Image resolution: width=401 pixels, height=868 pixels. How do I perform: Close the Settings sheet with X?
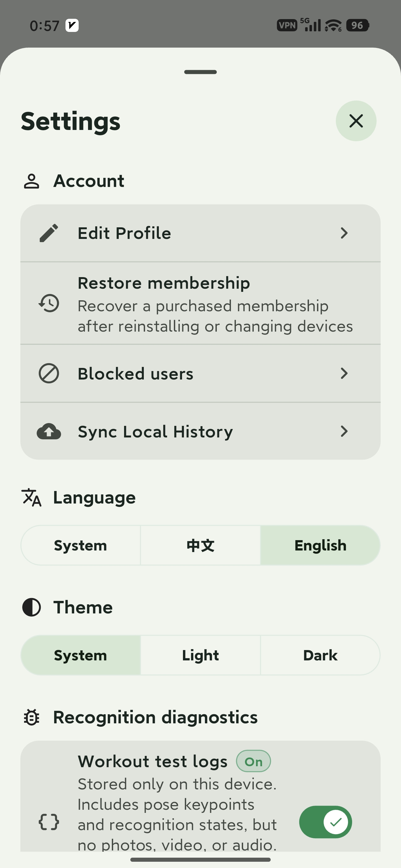coord(356,121)
